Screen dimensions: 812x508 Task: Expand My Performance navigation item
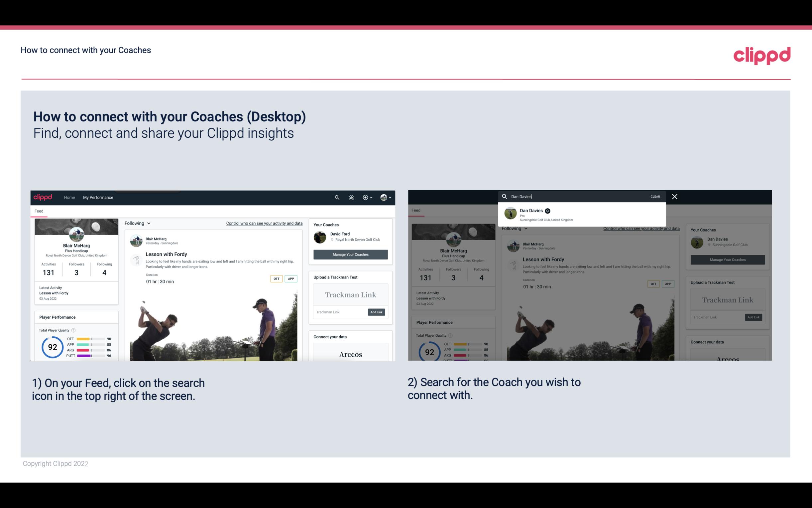[98, 197]
